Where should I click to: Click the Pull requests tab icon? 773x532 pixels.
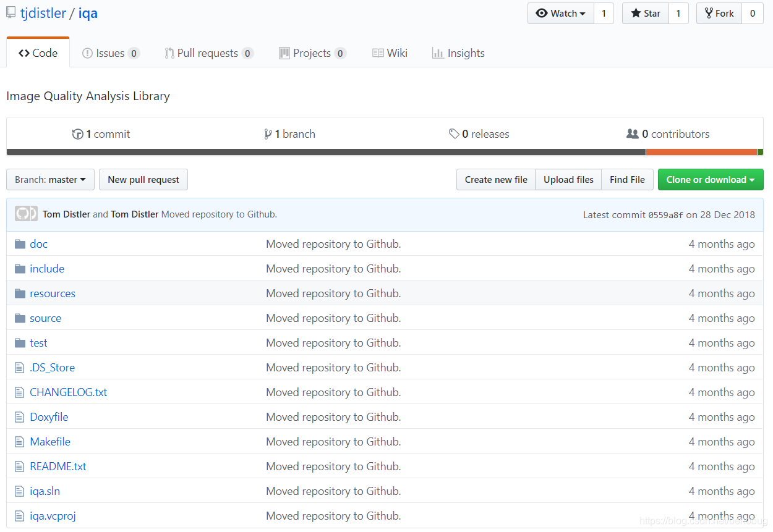coord(169,53)
